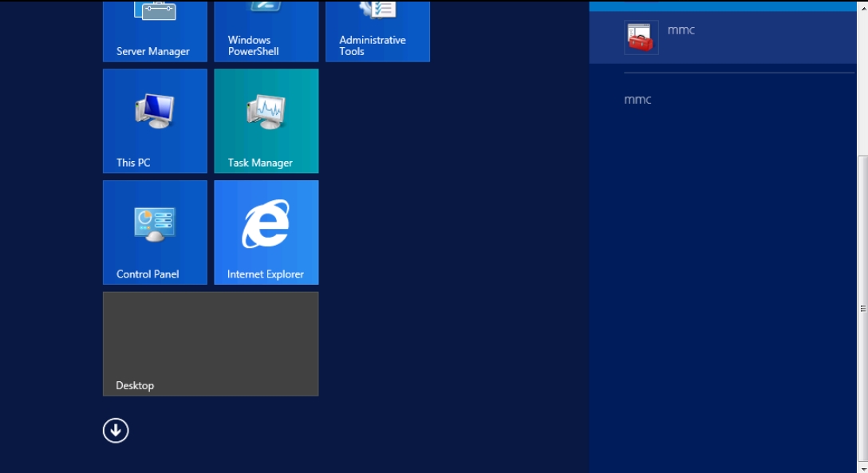Click the "Internet Explorer" tile label
The image size is (868, 473).
(265, 274)
